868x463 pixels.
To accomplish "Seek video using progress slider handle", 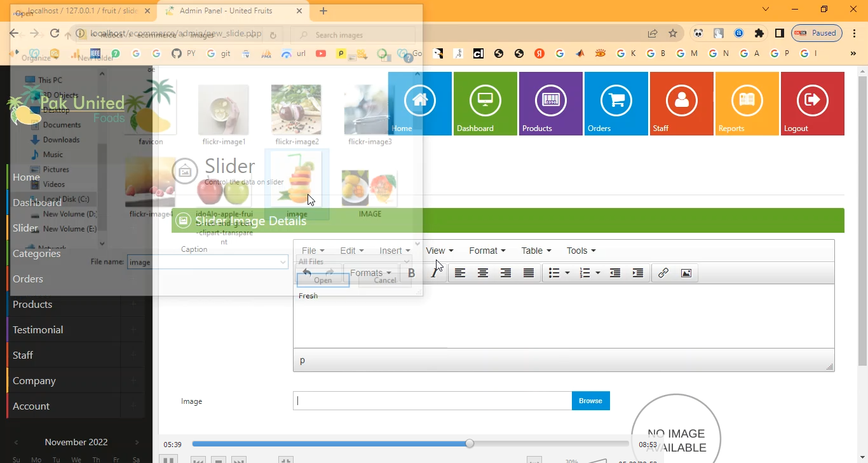I will pyautogui.click(x=470, y=443).
